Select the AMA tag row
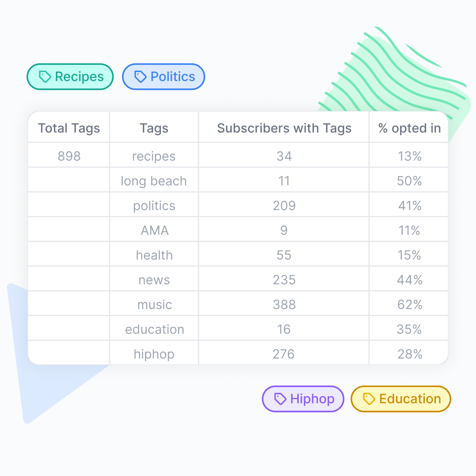476x476 pixels. (154, 230)
